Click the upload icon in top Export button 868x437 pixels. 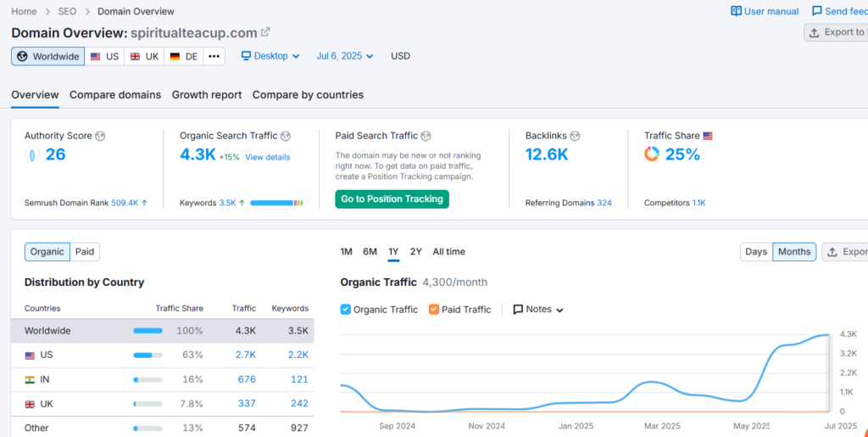click(x=814, y=33)
